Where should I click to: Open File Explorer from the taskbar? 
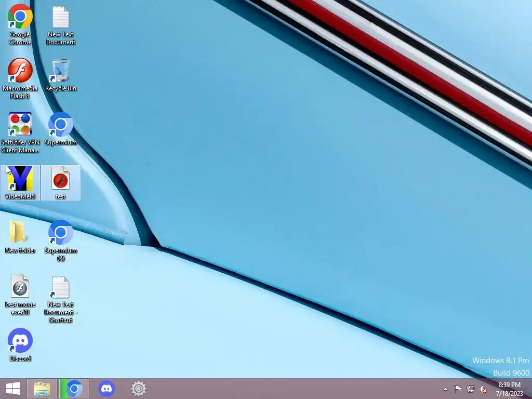coord(42,389)
